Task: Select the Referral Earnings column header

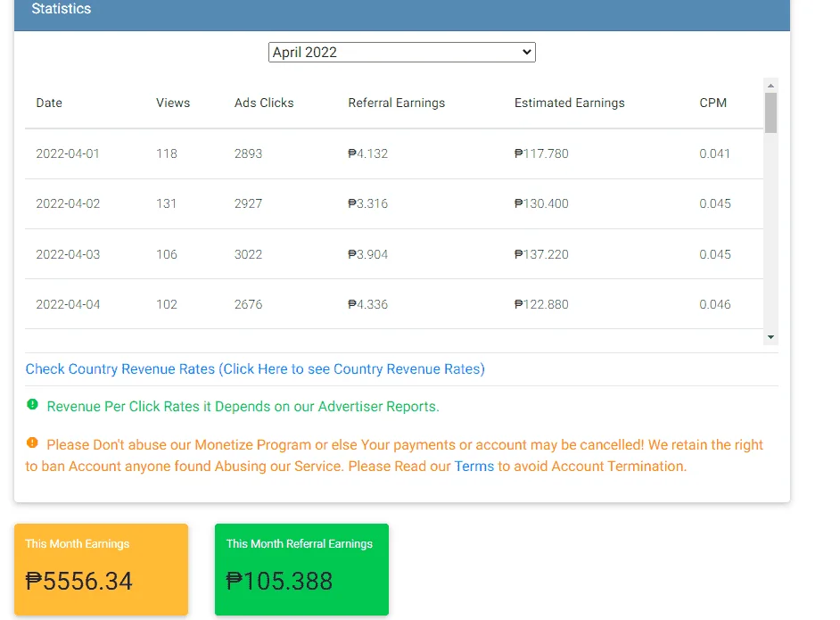Action: click(397, 103)
